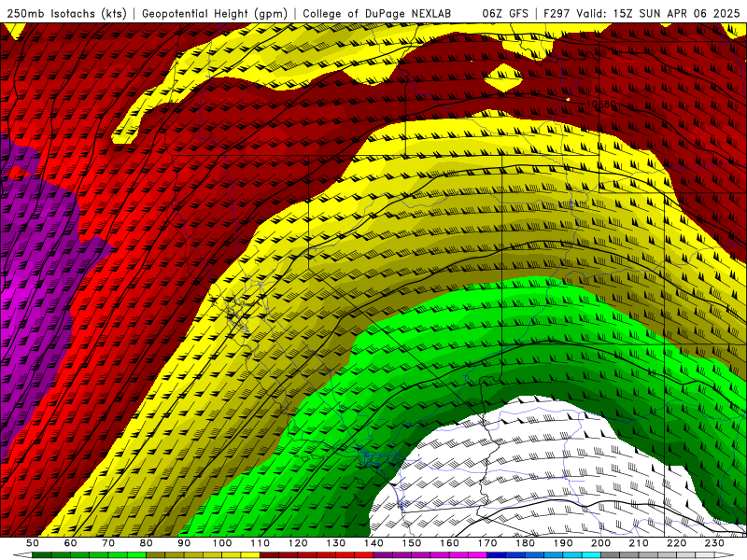Select the 130 knots scale label
The width and height of the screenshot is (747, 560).
[x=336, y=543]
